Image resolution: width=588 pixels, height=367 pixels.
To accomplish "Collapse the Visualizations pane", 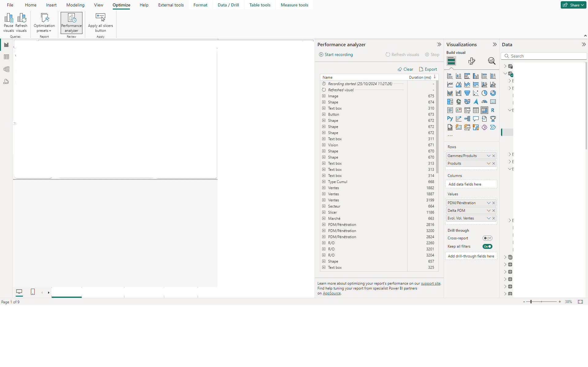I will coord(495,44).
